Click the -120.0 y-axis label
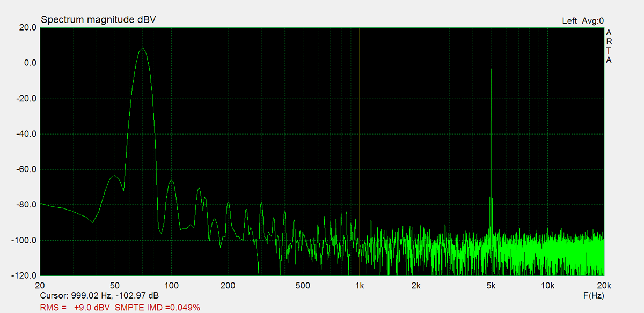644x313 pixels. pyautogui.click(x=24, y=275)
